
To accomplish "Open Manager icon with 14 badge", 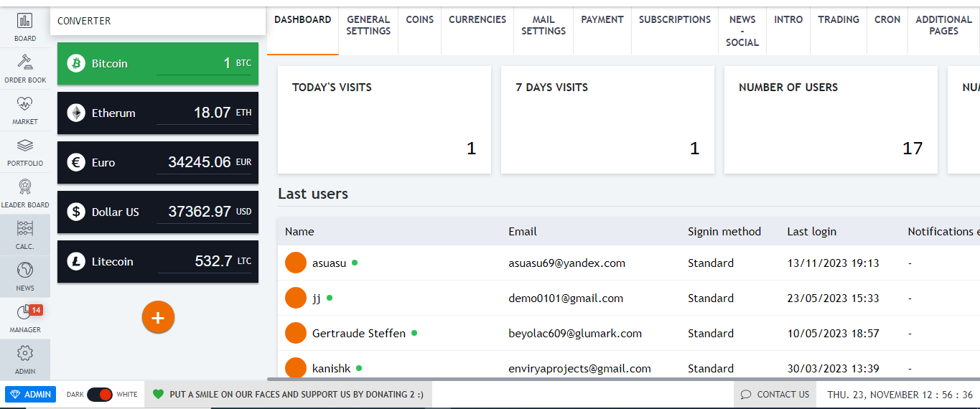I will pyautogui.click(x=24, y=314).
